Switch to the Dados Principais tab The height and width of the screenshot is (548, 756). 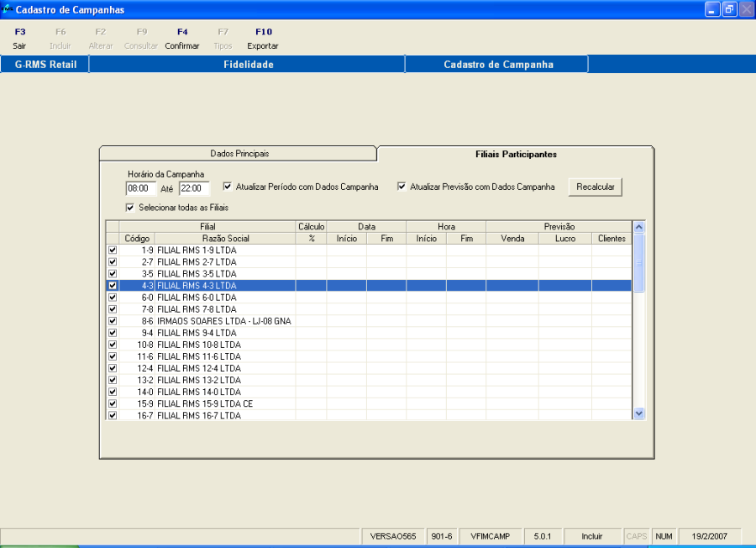tap(239, 154)
